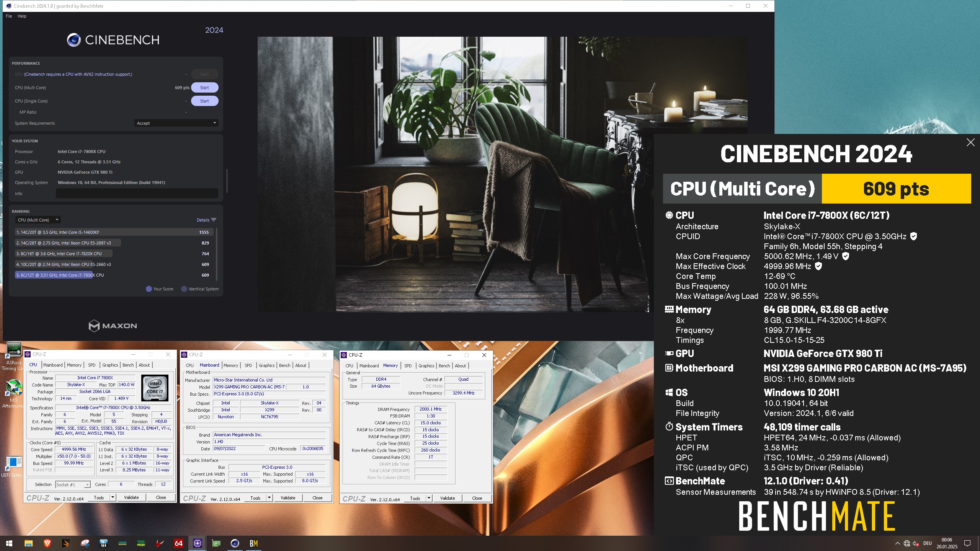This screenshot has width=980, height=551.
Task: Switch to Cinebench via its taskbar icon
Action: point(235,543)
